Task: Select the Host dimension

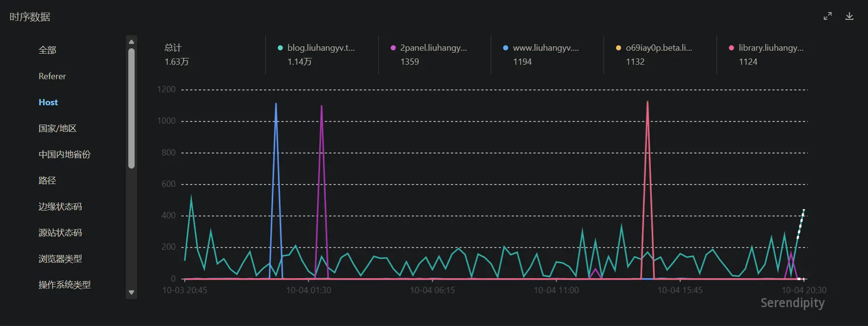Action: click(48, 102)
